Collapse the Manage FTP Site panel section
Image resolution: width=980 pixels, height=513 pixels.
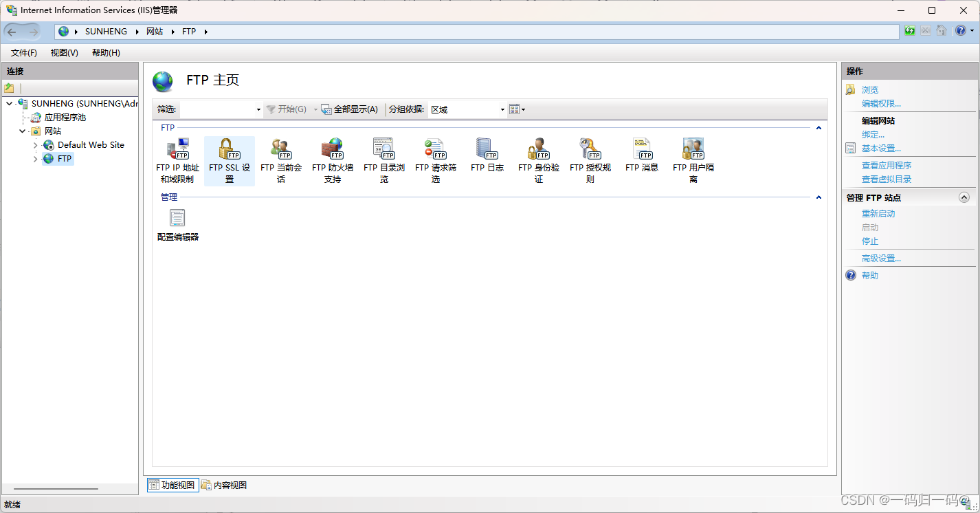964,197
